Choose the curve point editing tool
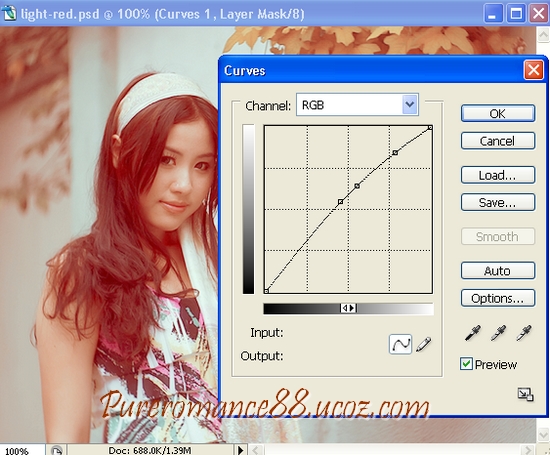This screenshot has width=550, height=455. [x=400, y=344]
